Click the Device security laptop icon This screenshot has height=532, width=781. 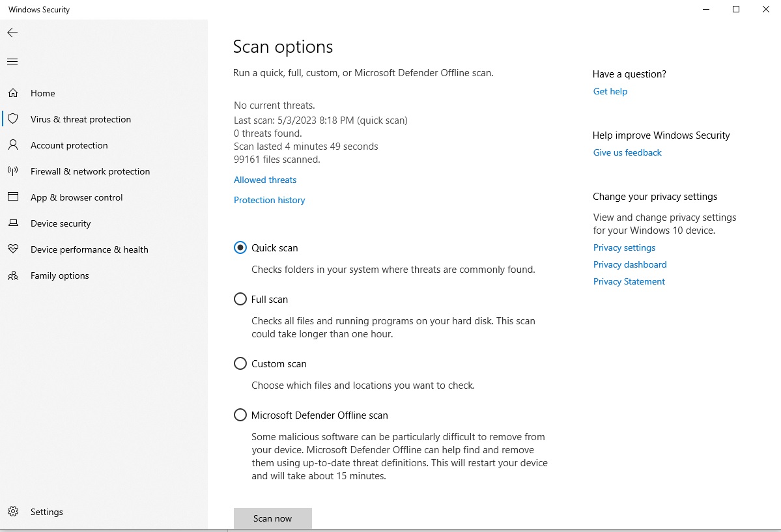[13, 223]
